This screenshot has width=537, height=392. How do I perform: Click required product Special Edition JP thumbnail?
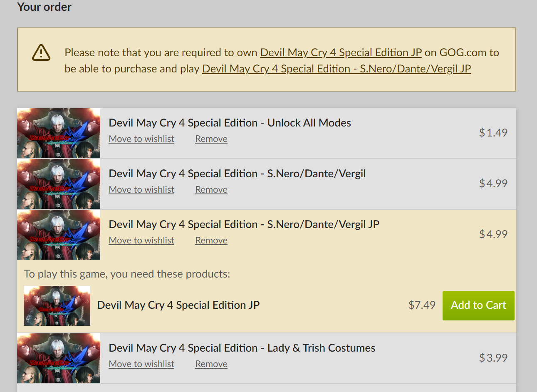pos(57,306)
